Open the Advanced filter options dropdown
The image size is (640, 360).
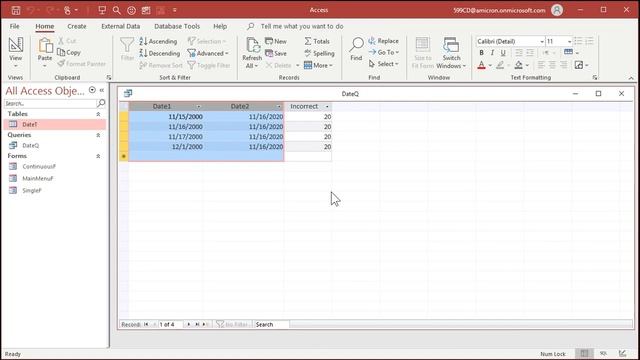click(208, 53)
